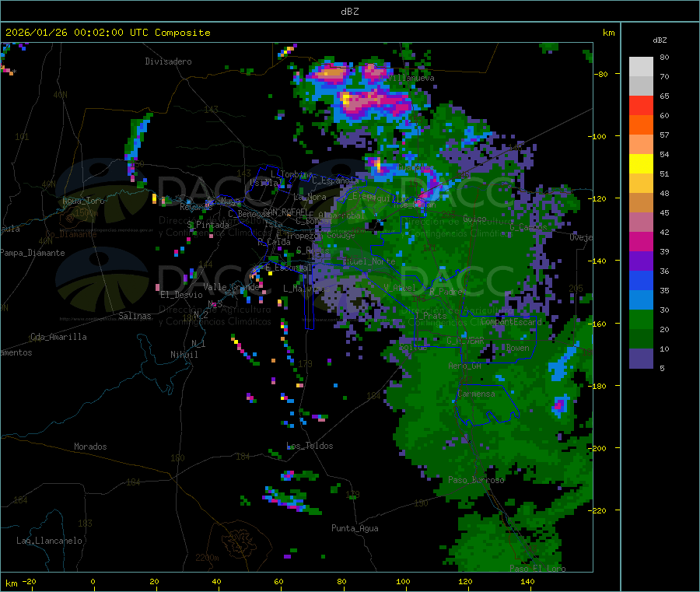
Task: Click the green 30 dBZ legend swatch
Action: (x=641, y=319)
